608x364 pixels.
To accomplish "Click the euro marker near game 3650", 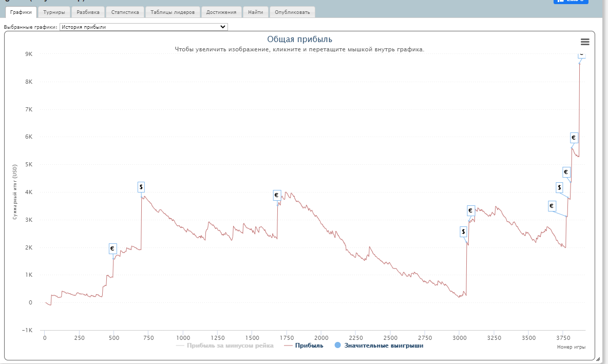I will (x=552, y=206).
